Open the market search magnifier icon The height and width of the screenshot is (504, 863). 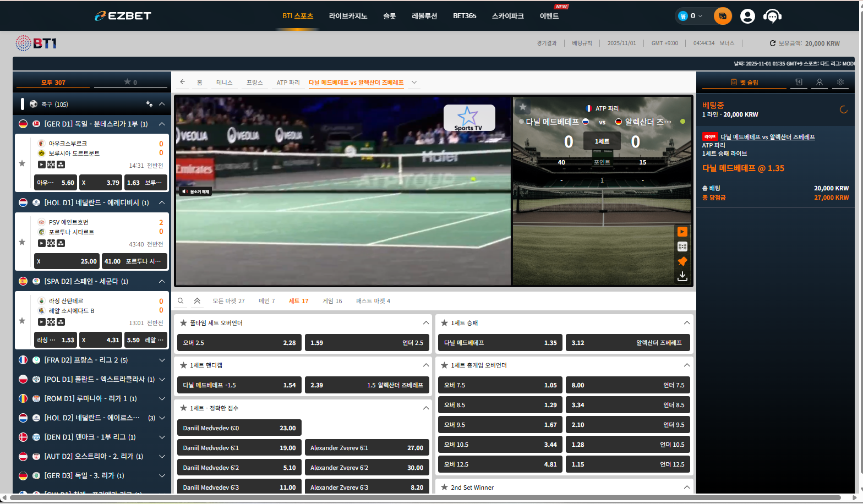coord(181,301)
